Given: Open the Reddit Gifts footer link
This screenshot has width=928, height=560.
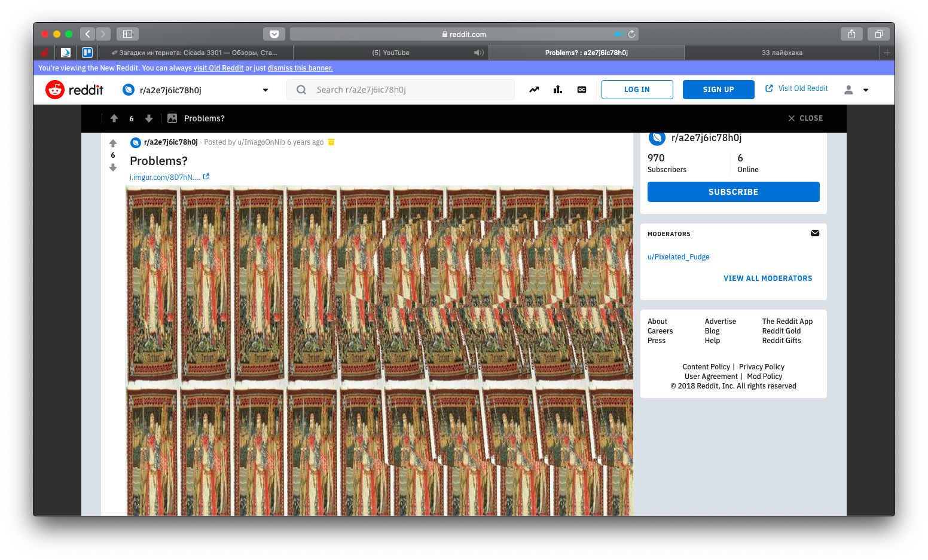Looking at the screenshot, I should (782, 341).
